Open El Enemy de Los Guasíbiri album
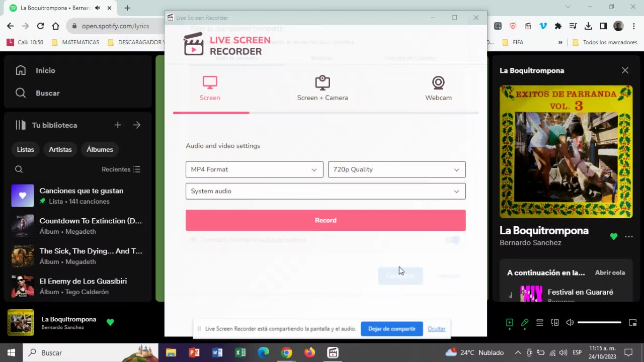This screenshot has width=644, height=362. (x=78, y=286)
